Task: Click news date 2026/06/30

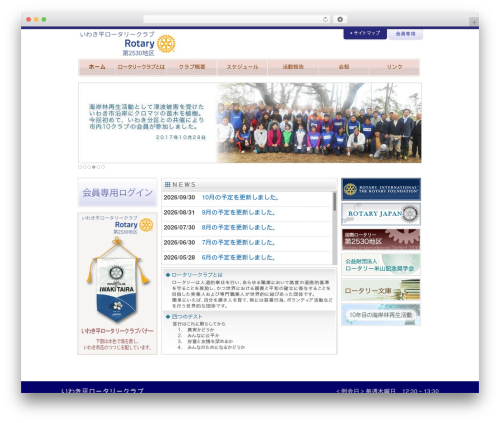Action: point(179,242)
